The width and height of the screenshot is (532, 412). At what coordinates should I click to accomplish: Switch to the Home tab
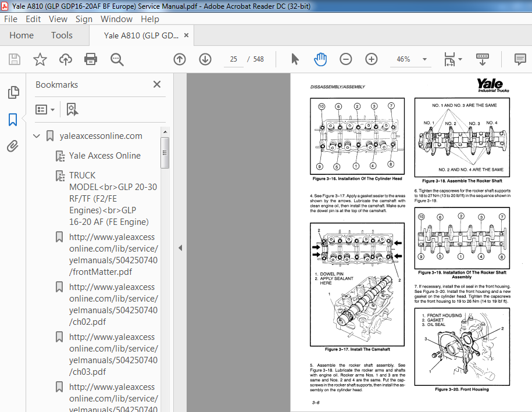coord(22,35)
